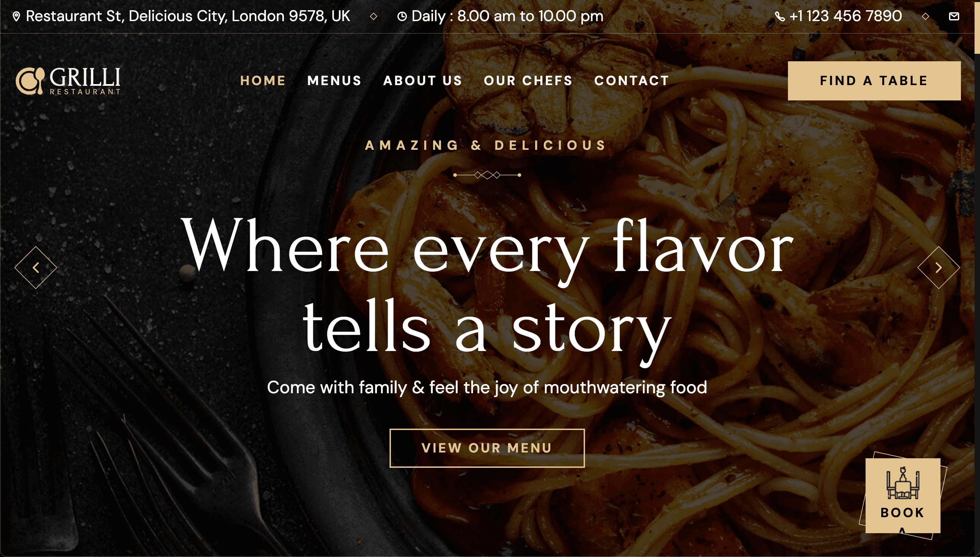Click the location pin icon
Screen dimensions: 980x557
pyautogui.click(x=16, y=16)
